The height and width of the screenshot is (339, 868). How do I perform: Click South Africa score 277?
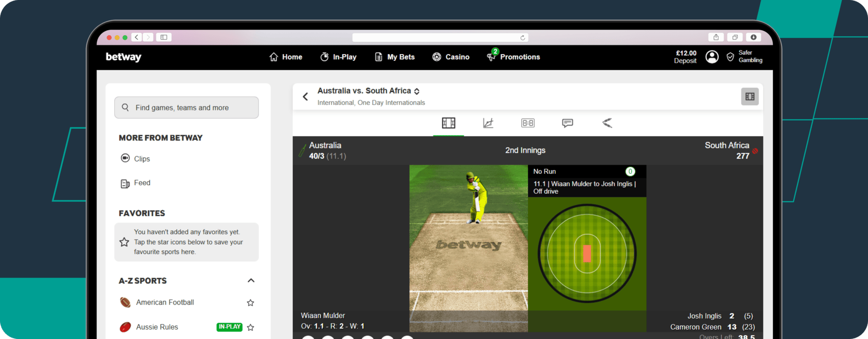point(743,156)
